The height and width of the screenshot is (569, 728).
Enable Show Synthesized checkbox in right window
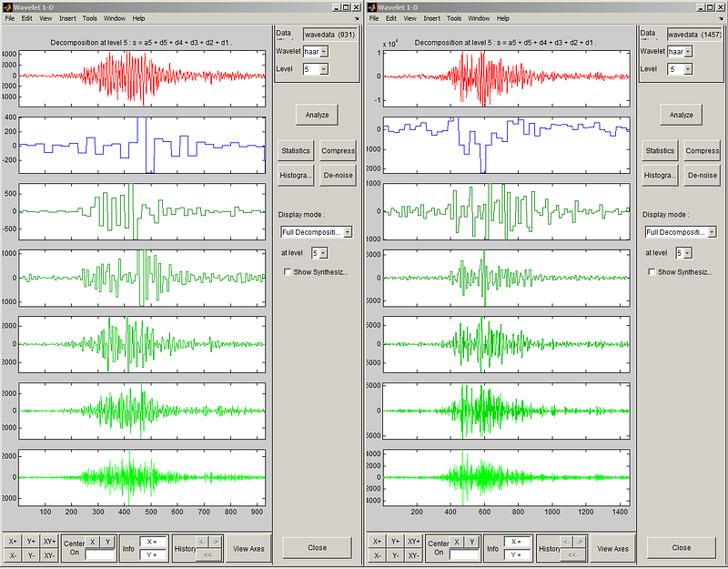[652, 271]
